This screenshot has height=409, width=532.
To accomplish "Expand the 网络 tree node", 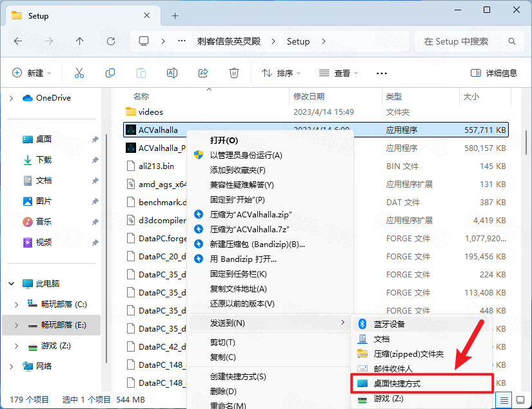I will (11, 366).
